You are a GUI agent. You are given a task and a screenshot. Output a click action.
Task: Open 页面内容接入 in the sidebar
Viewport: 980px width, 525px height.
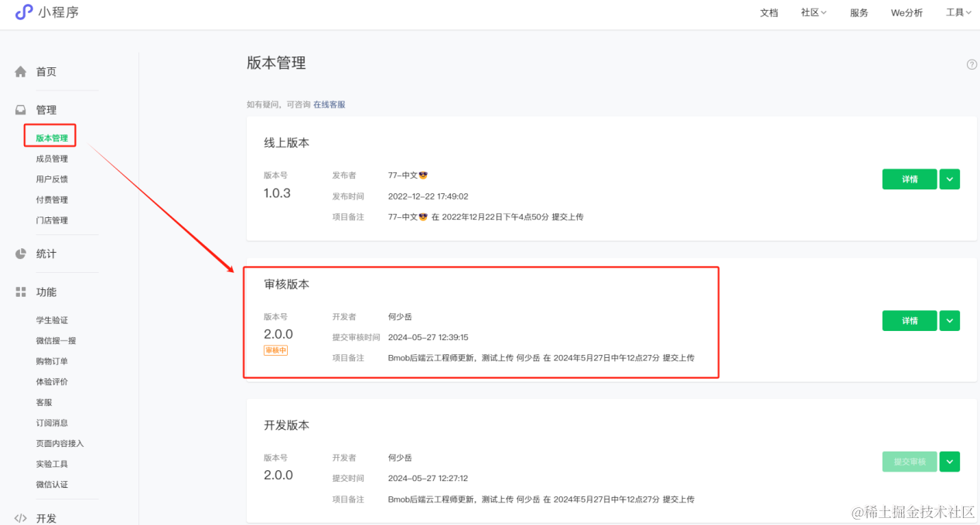[x=60, y=444]
